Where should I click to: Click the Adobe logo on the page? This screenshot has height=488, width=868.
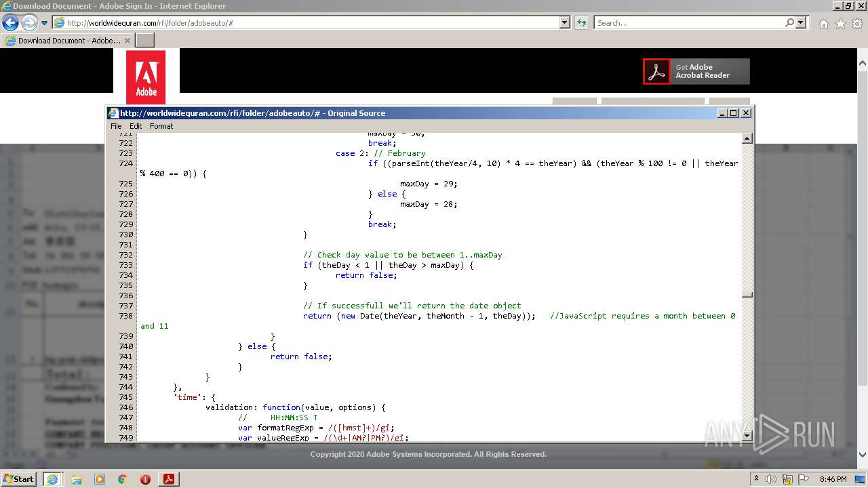pos(146,77)
